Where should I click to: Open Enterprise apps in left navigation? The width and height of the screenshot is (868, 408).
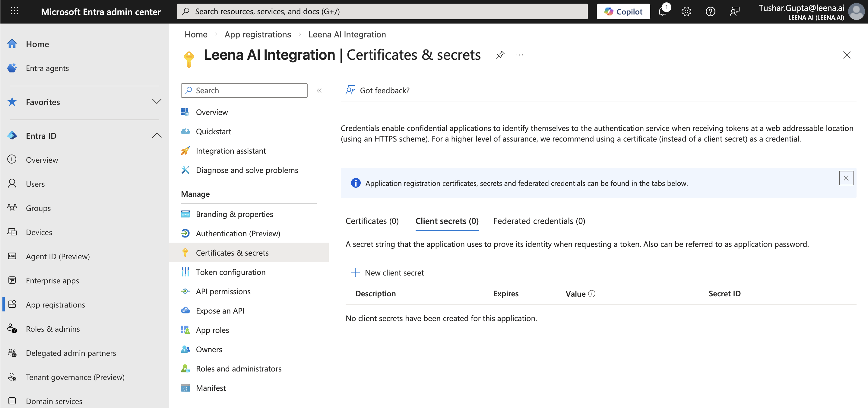52,281
